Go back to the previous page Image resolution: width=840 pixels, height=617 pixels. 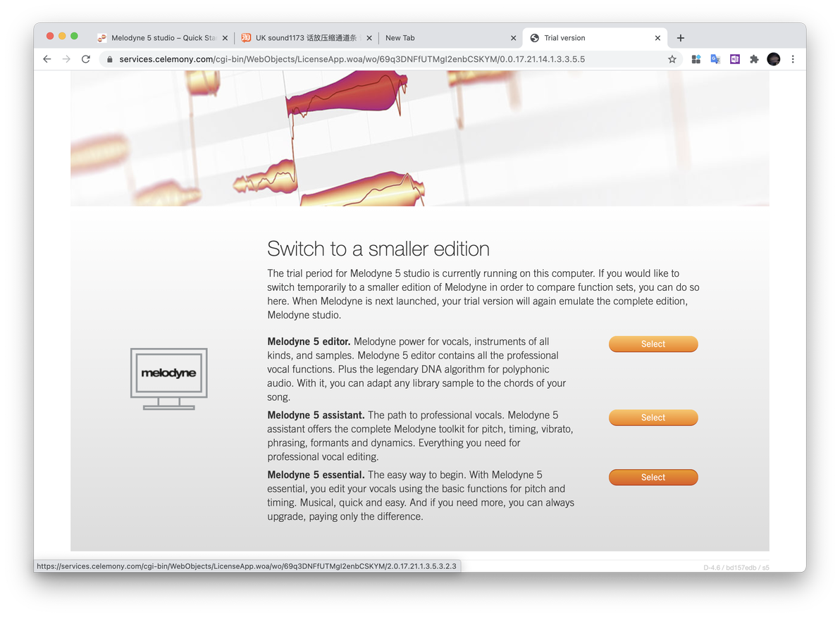coord(47,59)
